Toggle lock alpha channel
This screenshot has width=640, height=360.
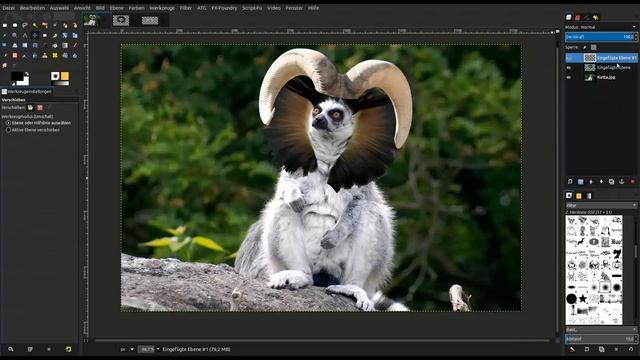(594, 47)
